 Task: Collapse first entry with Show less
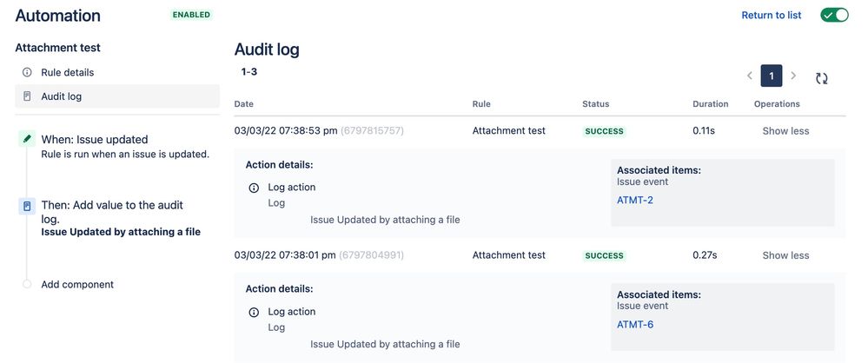click(785, 131)
